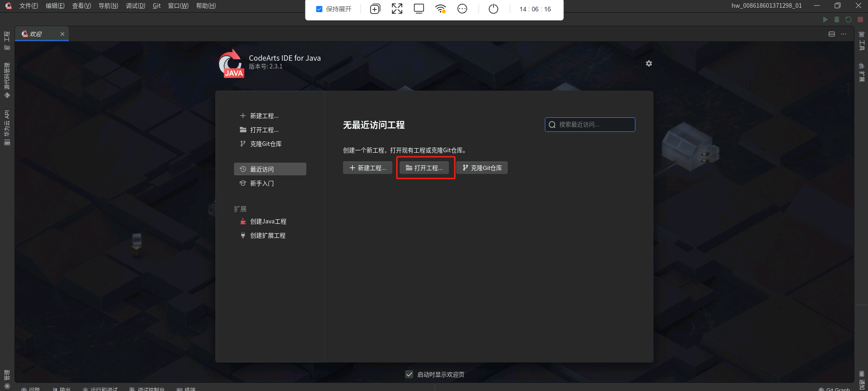868x391 pixels.
Task: Open the 扩展 extensions panel on right sidebar
Action: click(x=862, y=72)
